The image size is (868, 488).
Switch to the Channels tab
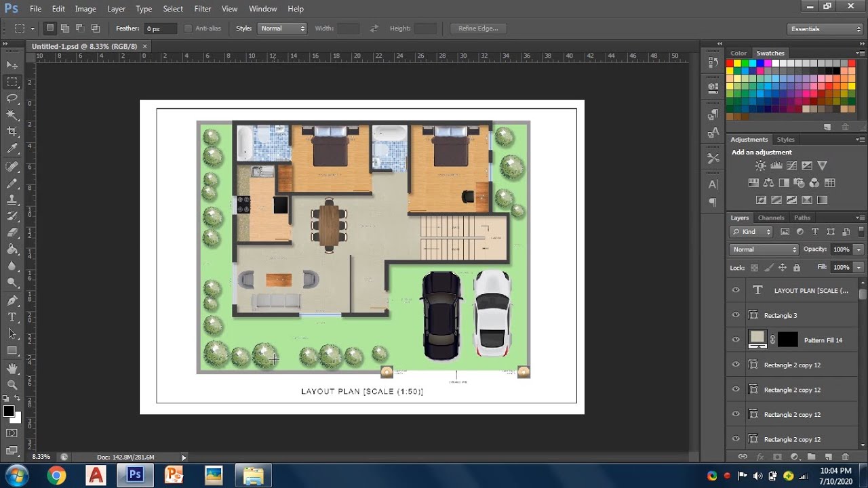click(771, 218)
